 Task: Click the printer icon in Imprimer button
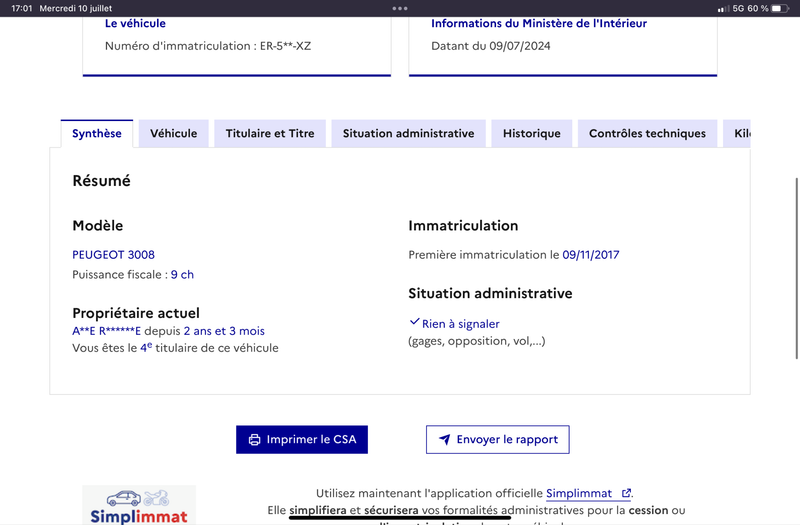[x=254, y=440]
